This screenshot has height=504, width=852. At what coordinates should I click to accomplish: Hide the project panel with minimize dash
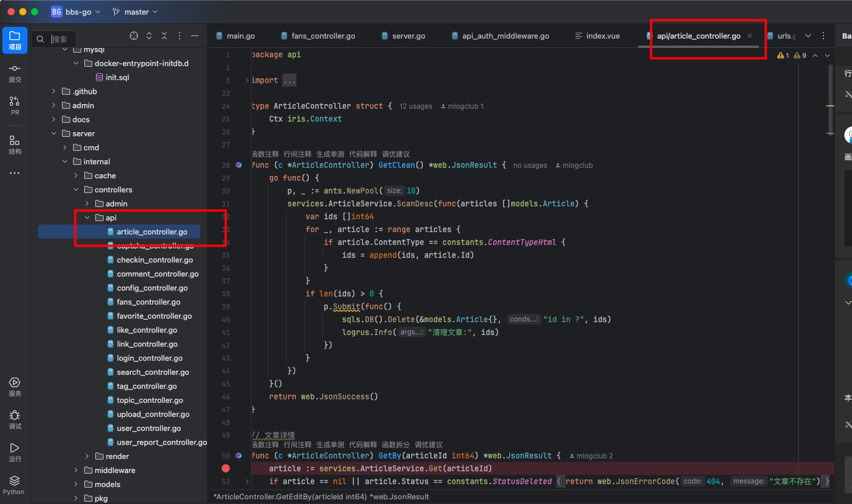[x=195, y=36]
